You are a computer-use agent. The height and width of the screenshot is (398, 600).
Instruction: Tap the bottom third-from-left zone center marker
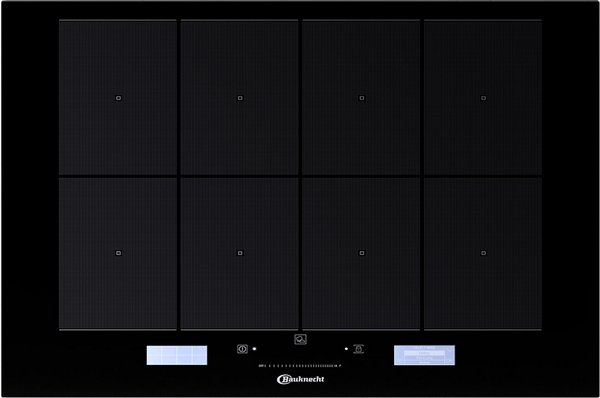click(x=362, y=253)
